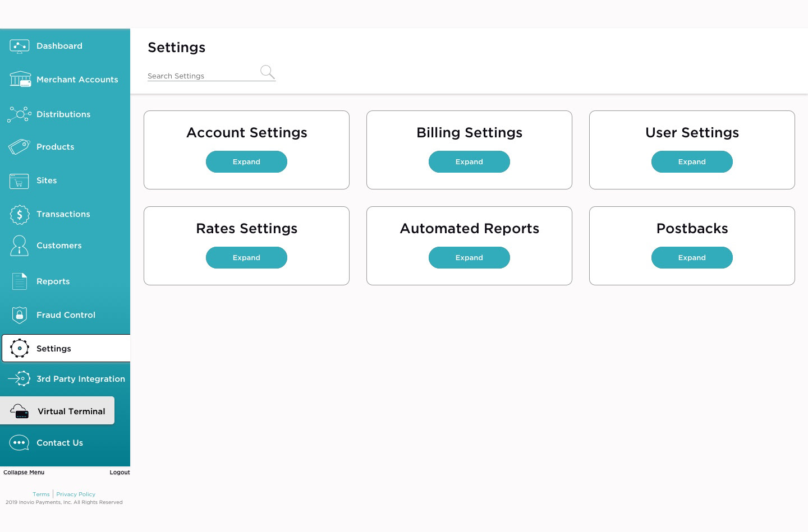Expand the User Settings panel
Viewport: 808px width, 532px height.
pos(692,162)
